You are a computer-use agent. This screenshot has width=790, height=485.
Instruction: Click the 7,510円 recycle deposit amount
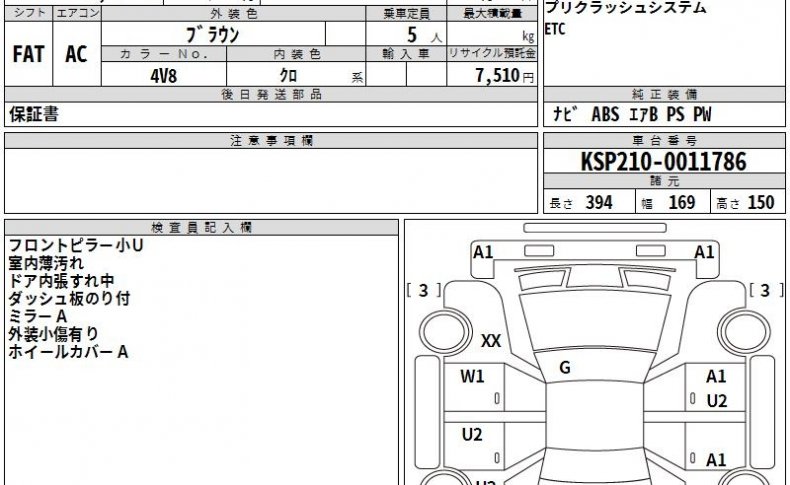pos(504,76)
